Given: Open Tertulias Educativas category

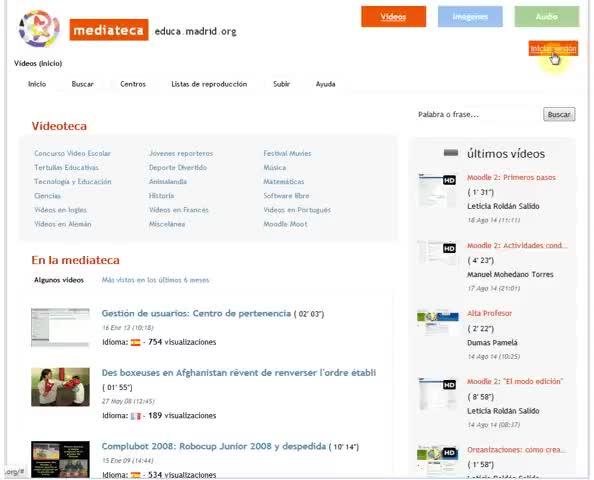Looking at the screenshot, I should (x=66, y=167).
